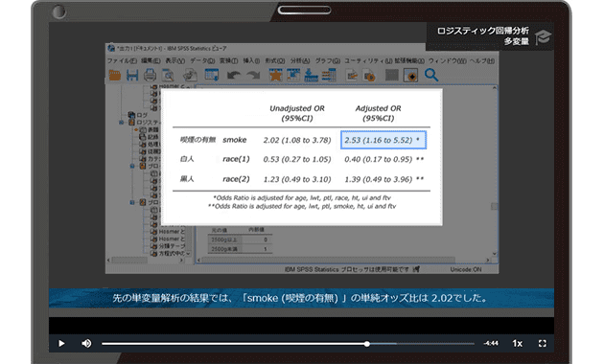Click the save disk icon
The height and width of the screenshot is (364, 604).
pos(132,75)
